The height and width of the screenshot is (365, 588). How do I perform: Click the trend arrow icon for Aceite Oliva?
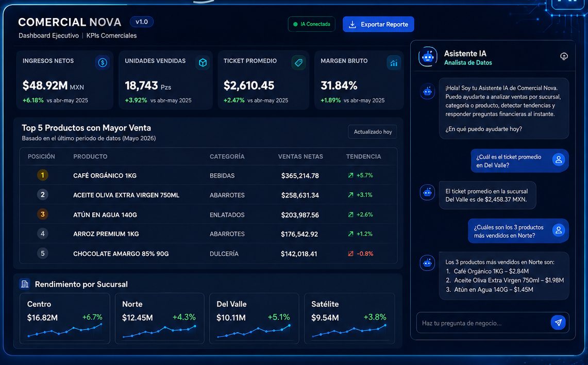350,195
